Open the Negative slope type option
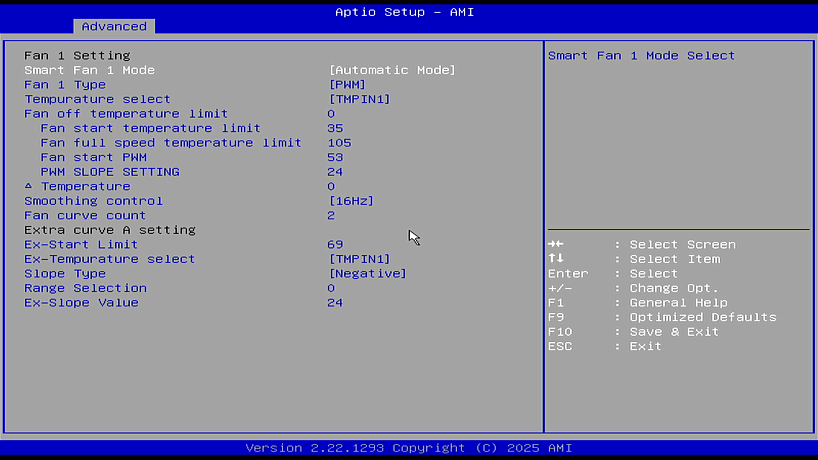 (x=367, y=274)
